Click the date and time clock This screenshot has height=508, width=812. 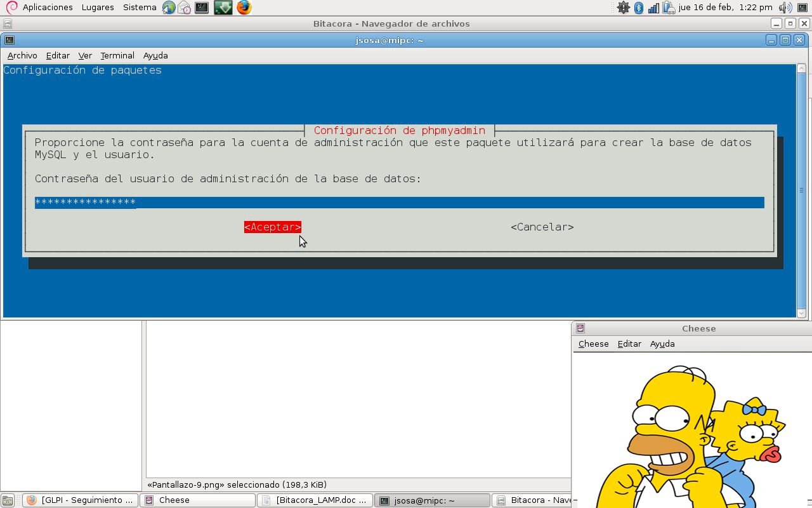click(725, 8)
